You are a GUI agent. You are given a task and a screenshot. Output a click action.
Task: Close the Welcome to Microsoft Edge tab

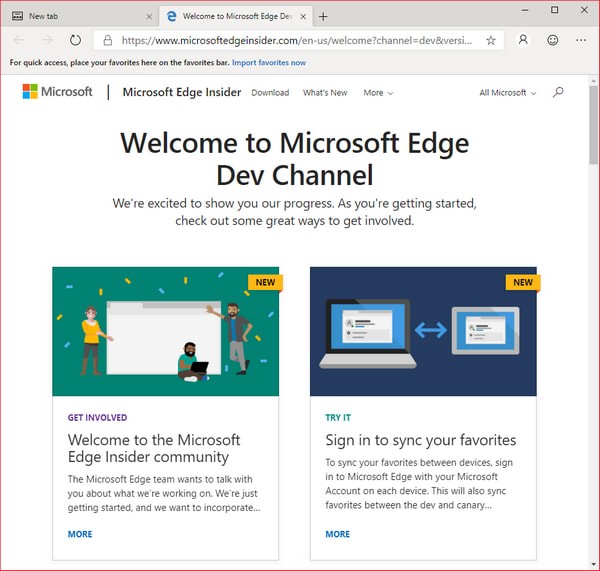click(301, 16)
